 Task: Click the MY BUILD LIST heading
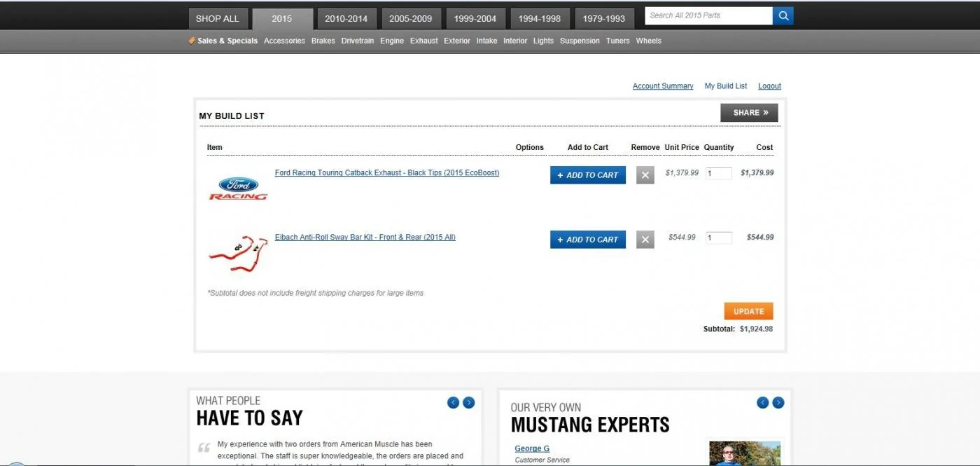232,116
